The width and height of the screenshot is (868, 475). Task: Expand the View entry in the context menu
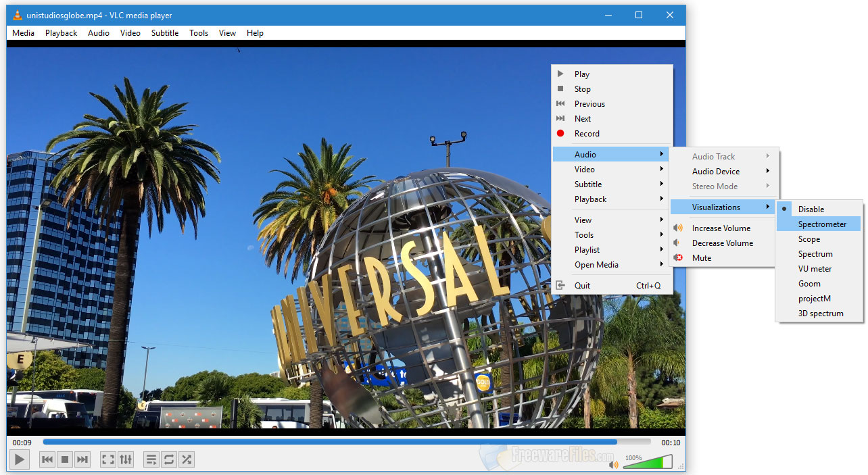coord(612,220)
